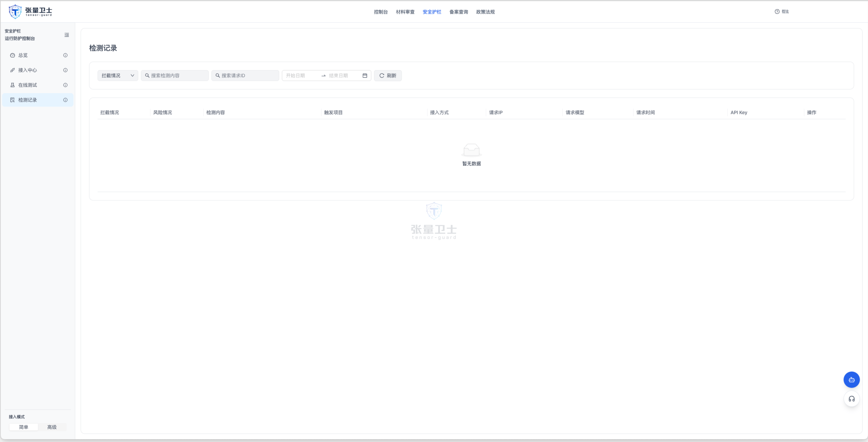Click the 暂无数据 empty state text

(x=471, y=164)
